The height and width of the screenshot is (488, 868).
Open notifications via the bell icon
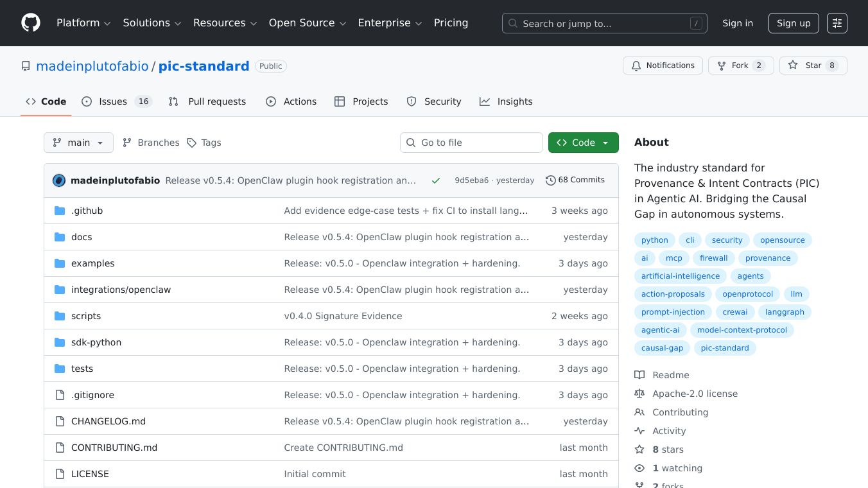[x=636, y=65]
